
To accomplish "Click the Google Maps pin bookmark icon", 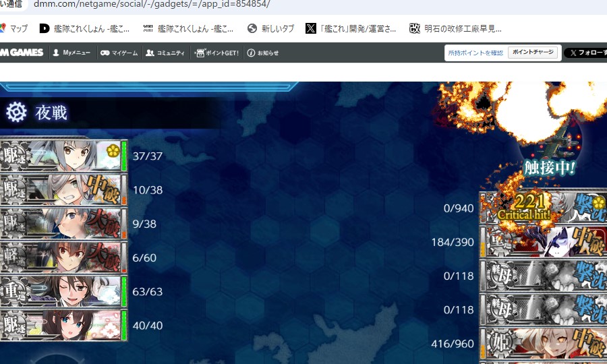I will click(x=2, y=28).
